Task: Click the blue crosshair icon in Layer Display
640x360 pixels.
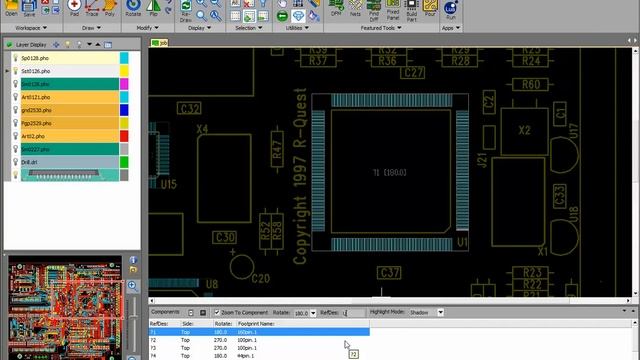Action: [x=56, y=44]
